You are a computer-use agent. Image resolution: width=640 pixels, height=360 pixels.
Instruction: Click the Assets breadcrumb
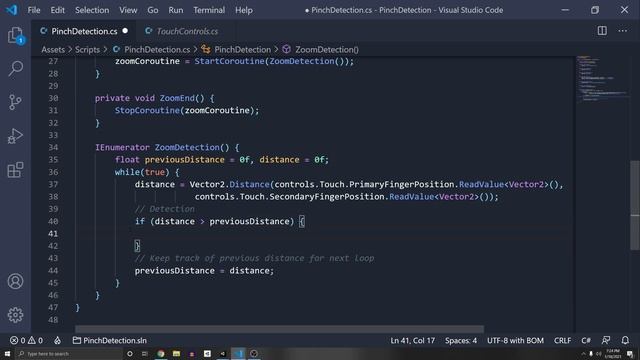click(53, 49)
